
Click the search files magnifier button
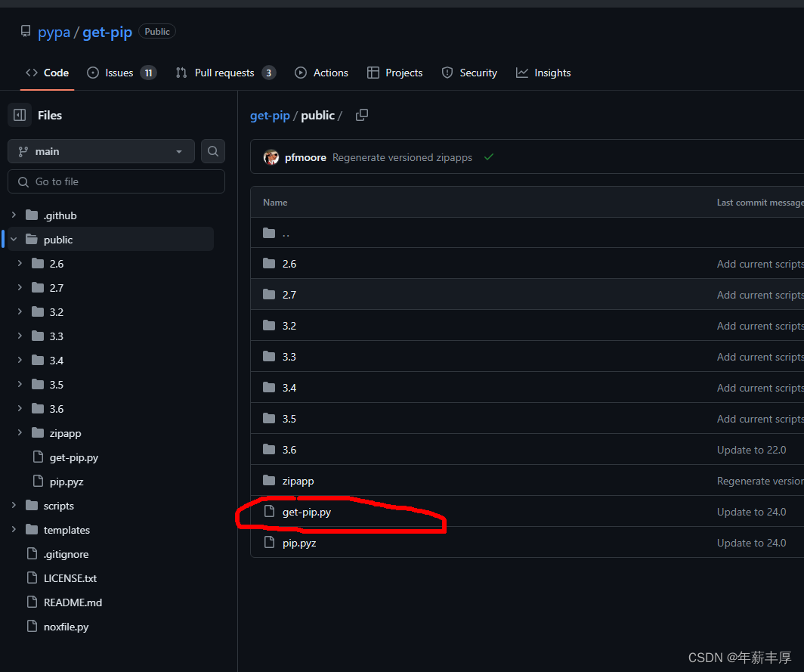pyautogui.click(x=213, y=151)
